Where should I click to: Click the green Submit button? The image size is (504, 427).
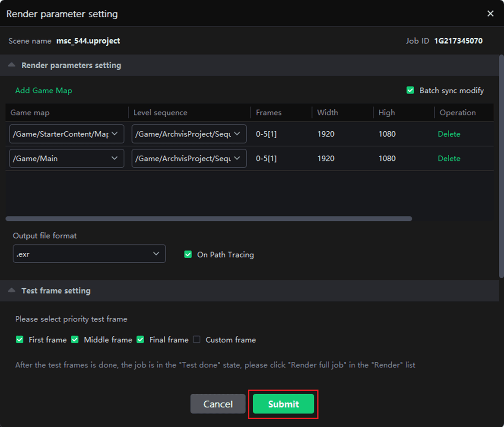283,404
